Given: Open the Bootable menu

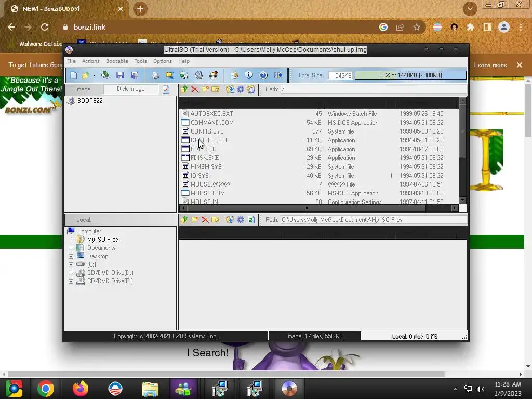Looking at the screenshot, I should pyautogui.click(x=117, y=61).
